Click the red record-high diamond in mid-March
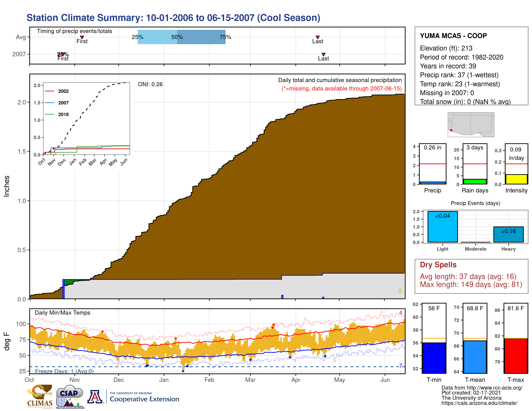This screenshot has width=532, height=411. [274, 324]
